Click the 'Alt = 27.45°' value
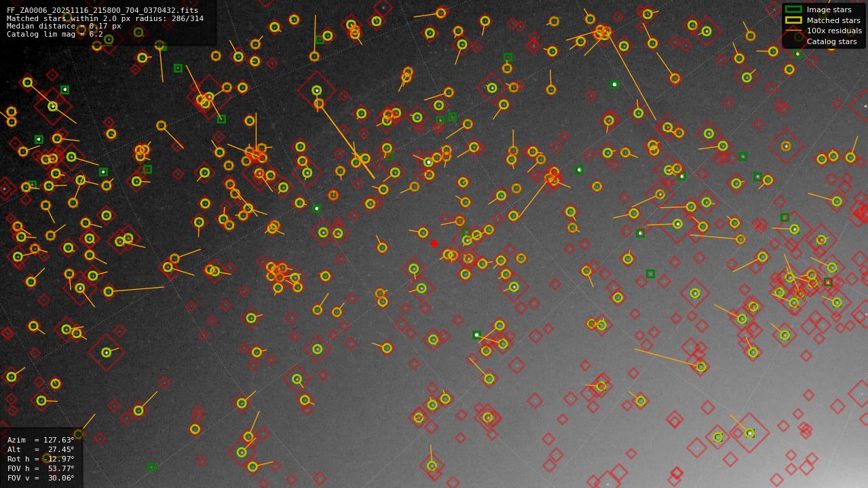The image size is (868, 488). pos(41,450)
